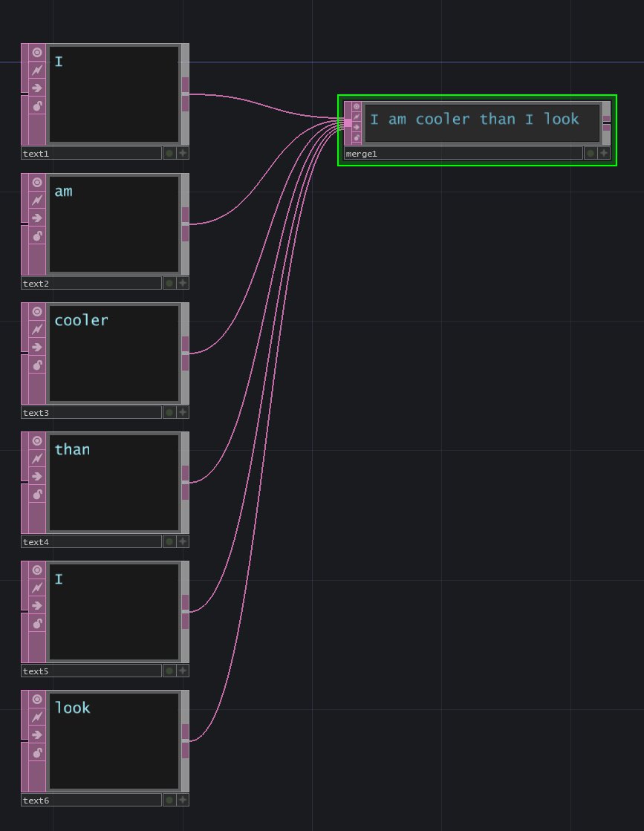Viewport: 644px width, 831px height.
Task: Click the merge1 node name label
Action: click(x=462, y=154)
